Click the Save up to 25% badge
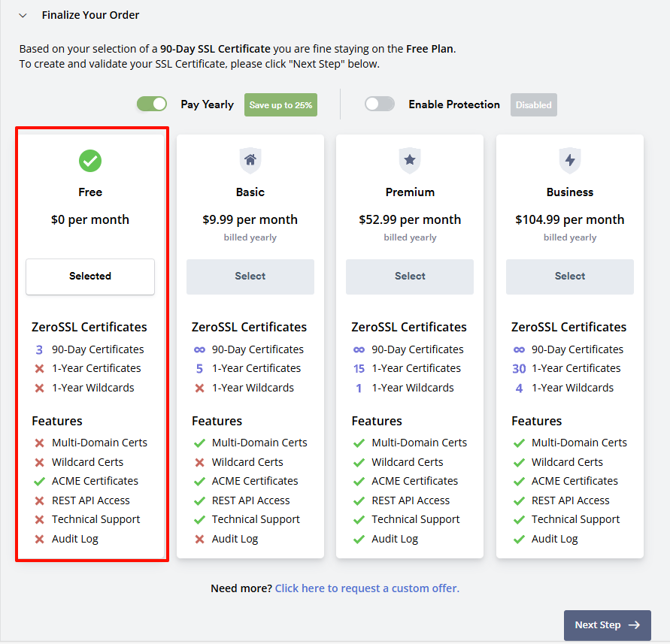This screenshot has height=644, width=670. pyautogui.click(x=280, y=105)
